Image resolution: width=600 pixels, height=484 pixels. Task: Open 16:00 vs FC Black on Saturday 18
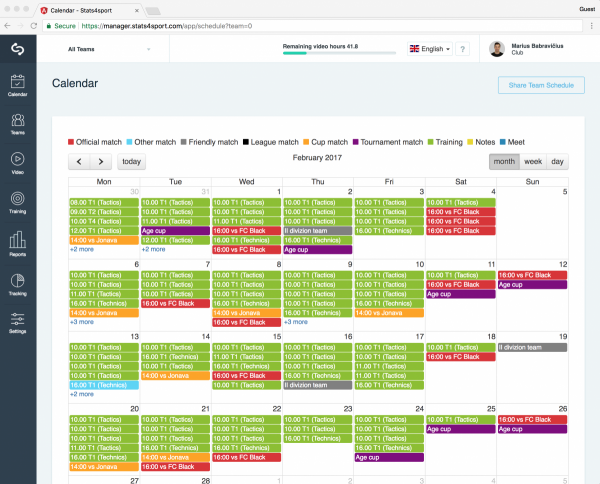[461, 357]
